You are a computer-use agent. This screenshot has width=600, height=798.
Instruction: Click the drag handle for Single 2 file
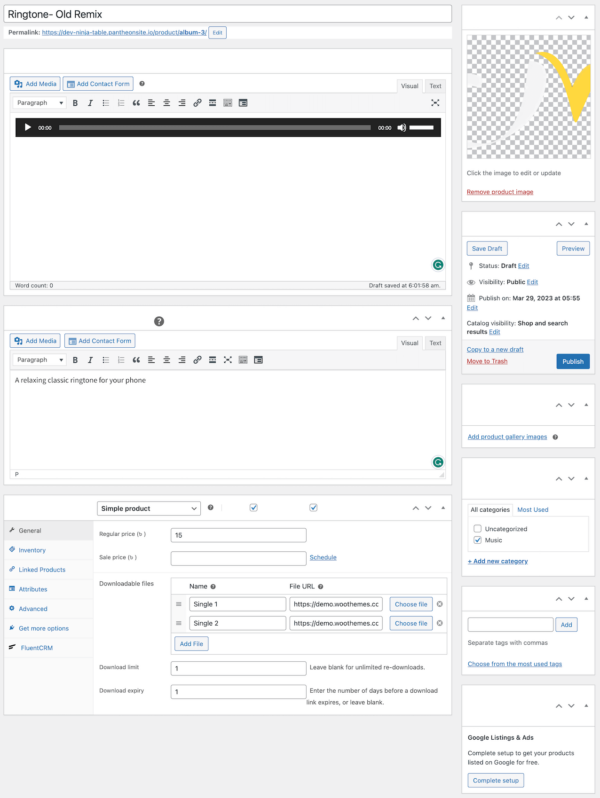click(x=179, y=623)
